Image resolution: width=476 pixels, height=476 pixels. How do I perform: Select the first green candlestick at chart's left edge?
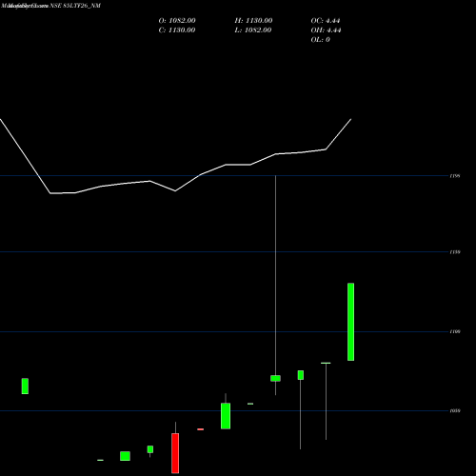[25, 387]
